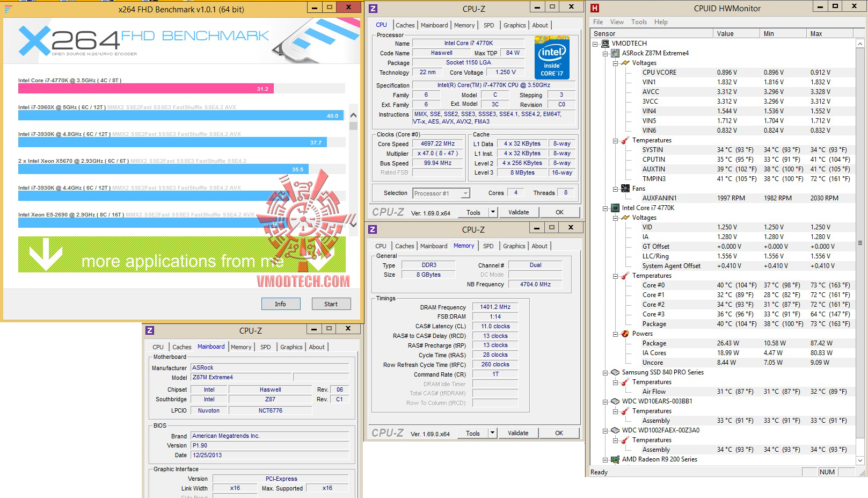This screenshot has height=498, width=868.
Task: Open the Help menu in HWMonitor
Action: pyautogui.click(x=661, y=22)
